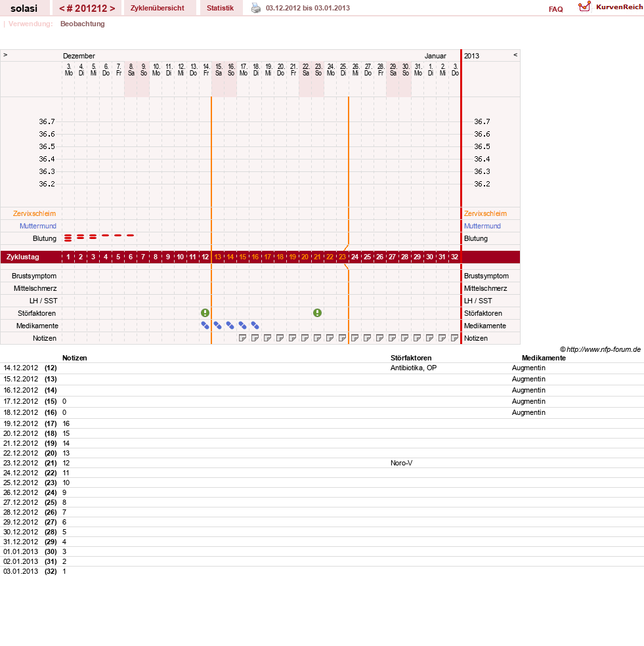Click the Augmentin entry for 14.12.2012

click(x=528, y=368)
